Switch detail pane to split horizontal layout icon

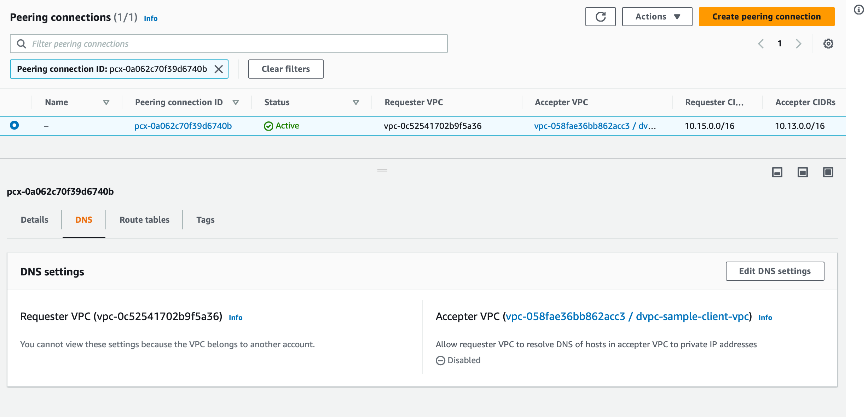[x=777, y=172]
